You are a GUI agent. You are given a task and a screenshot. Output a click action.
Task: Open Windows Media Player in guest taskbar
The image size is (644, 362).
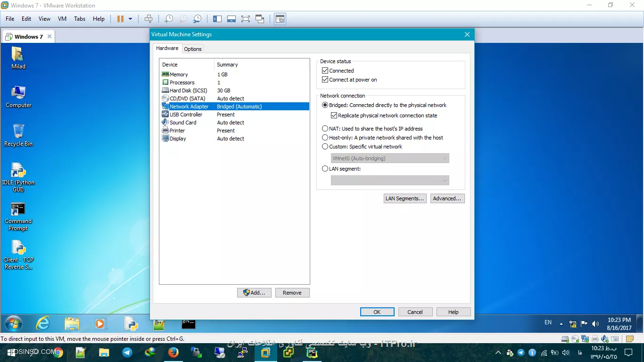coord(100,323)
